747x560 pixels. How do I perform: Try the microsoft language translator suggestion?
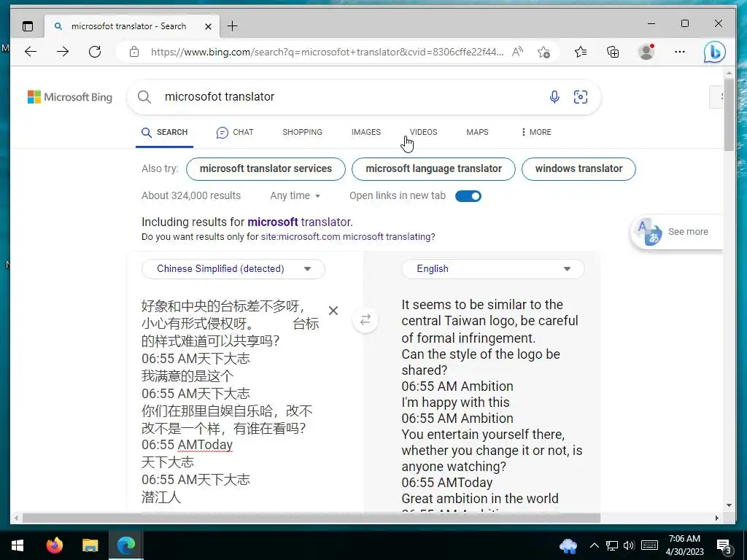433,169
